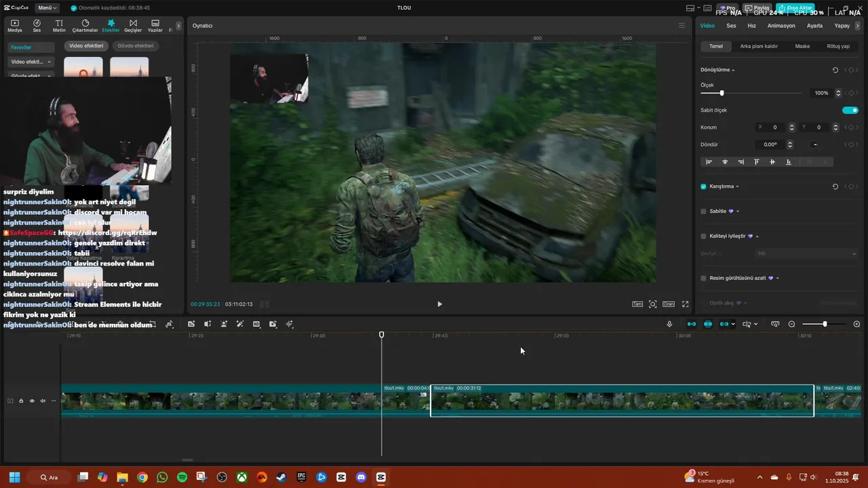The height and width of the screenshot is (488, 868).
Task: Click the microphone voiceover record icon
Action: pyautogui.click(x=669, y=324)
